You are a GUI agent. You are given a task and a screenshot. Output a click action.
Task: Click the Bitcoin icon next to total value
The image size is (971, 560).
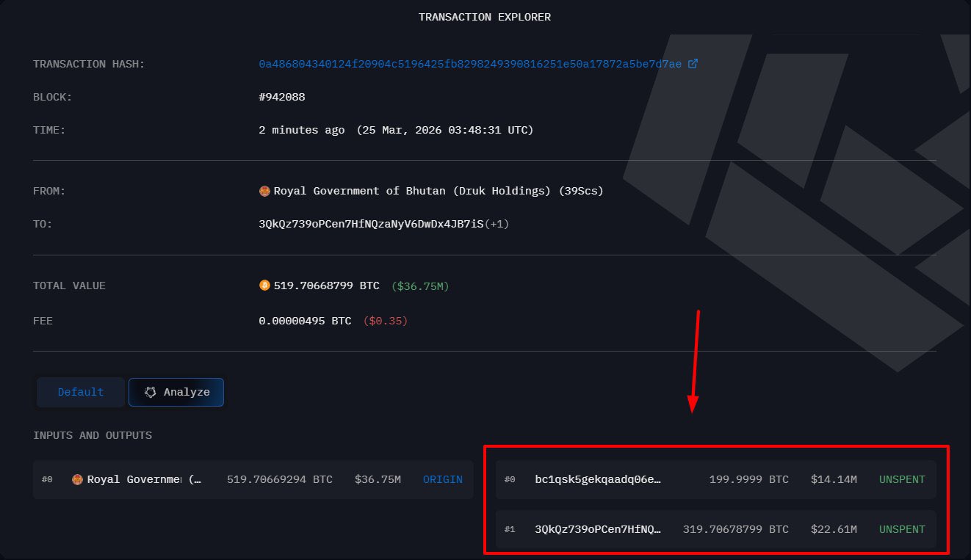264,286
